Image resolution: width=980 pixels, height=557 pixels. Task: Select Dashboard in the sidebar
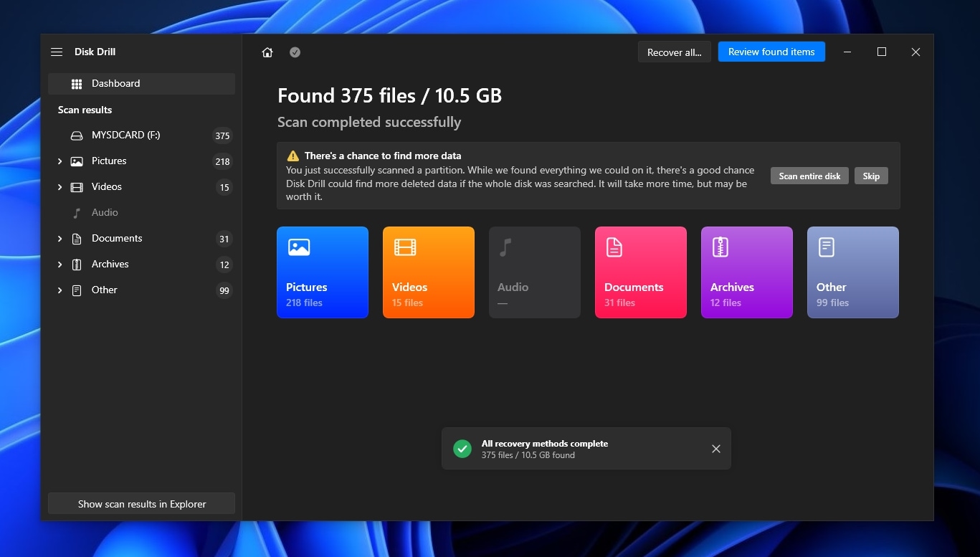(141, 84)
